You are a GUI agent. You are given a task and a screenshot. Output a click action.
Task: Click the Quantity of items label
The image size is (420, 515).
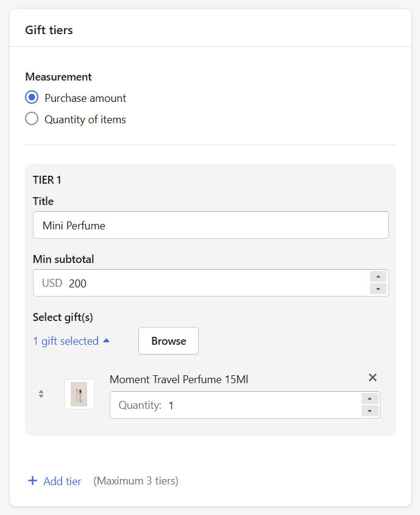pyautogui.click(x=85, y=120)
